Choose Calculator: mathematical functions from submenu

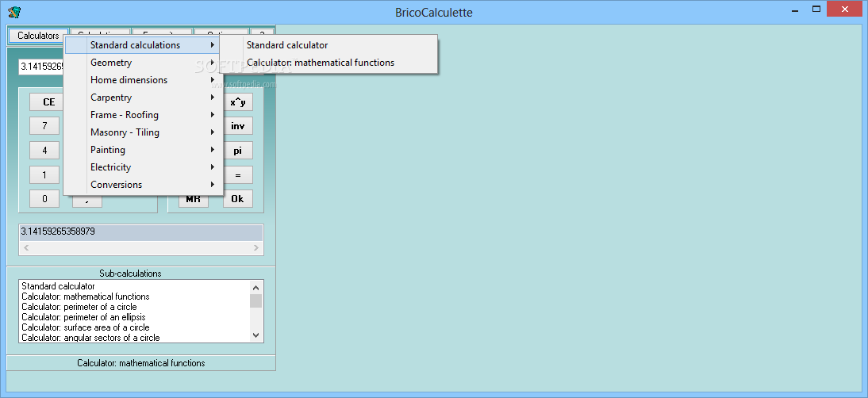328,63
